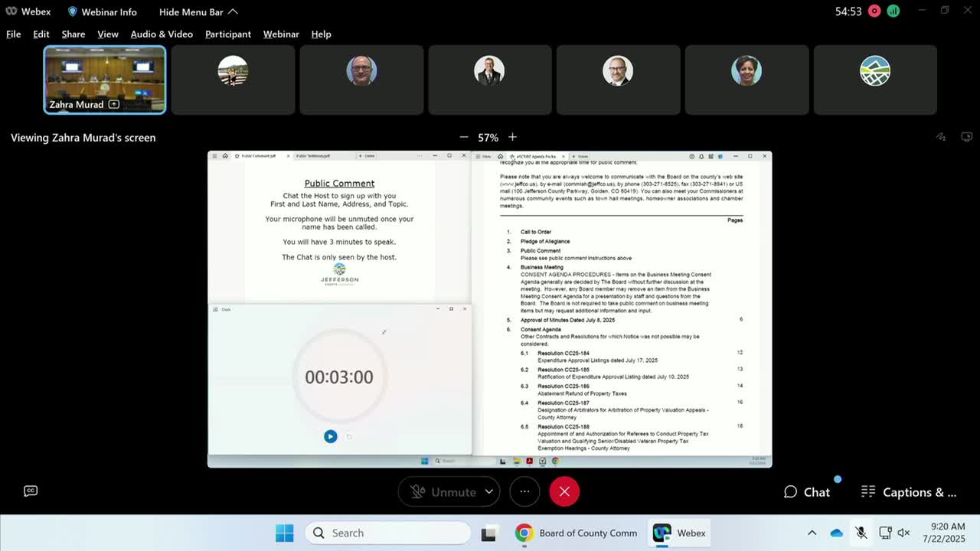Click the screen layout icon at right
Image resolution: width=980 pixels, height=551 pixels.
pyautogui.click(x=967, y=137)
